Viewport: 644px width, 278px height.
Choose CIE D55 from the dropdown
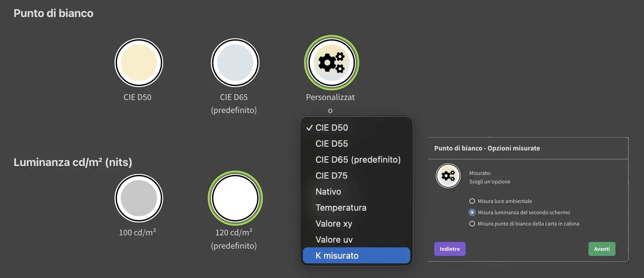click(x=332, y=143)
